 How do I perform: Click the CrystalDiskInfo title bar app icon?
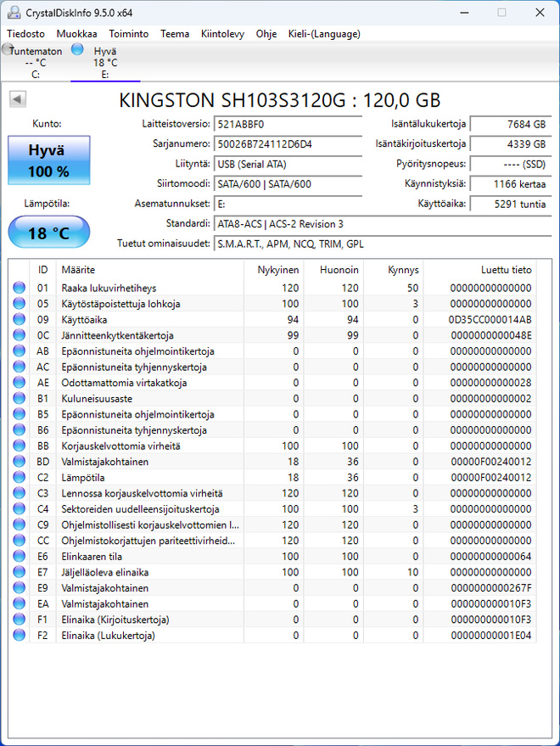14,13
